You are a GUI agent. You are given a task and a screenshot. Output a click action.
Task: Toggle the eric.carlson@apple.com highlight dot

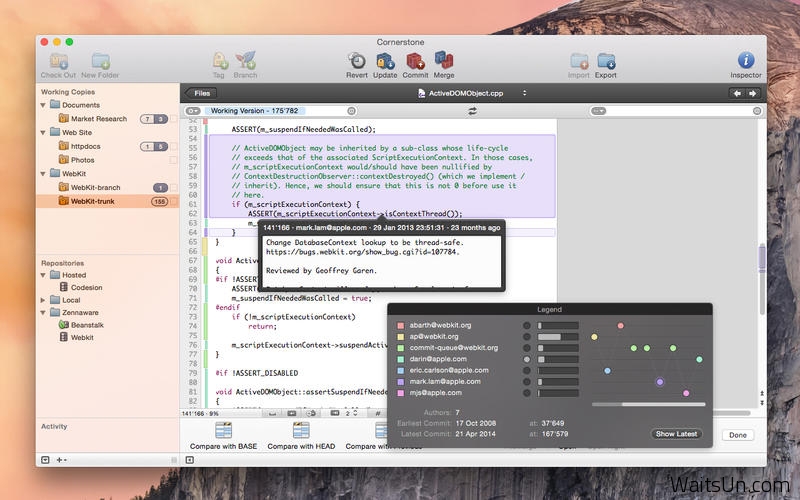(x=527, y=370)
